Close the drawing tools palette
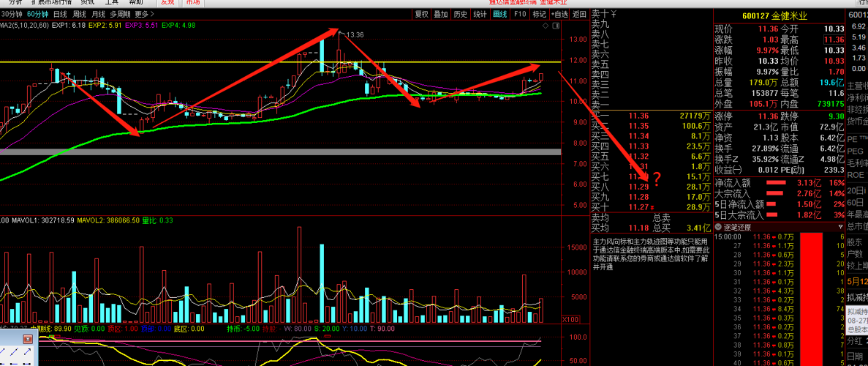This screenshot has width=868, height=366. 26,339
